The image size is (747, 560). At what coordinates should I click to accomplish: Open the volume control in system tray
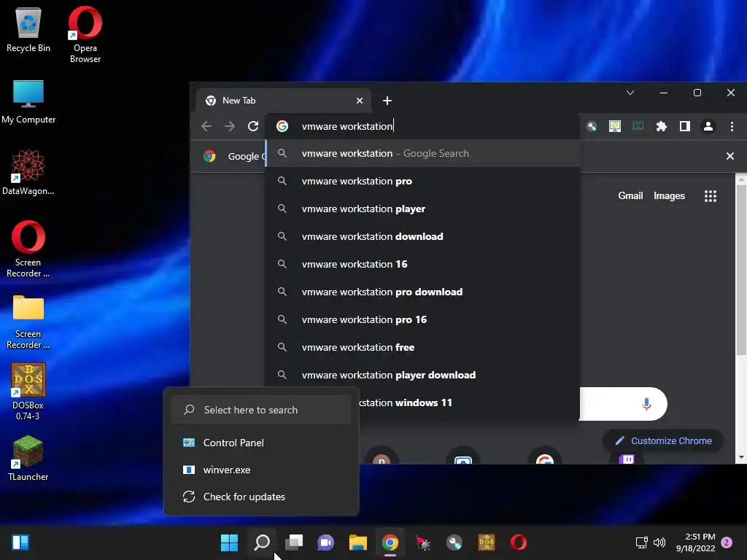click(659, 542)
